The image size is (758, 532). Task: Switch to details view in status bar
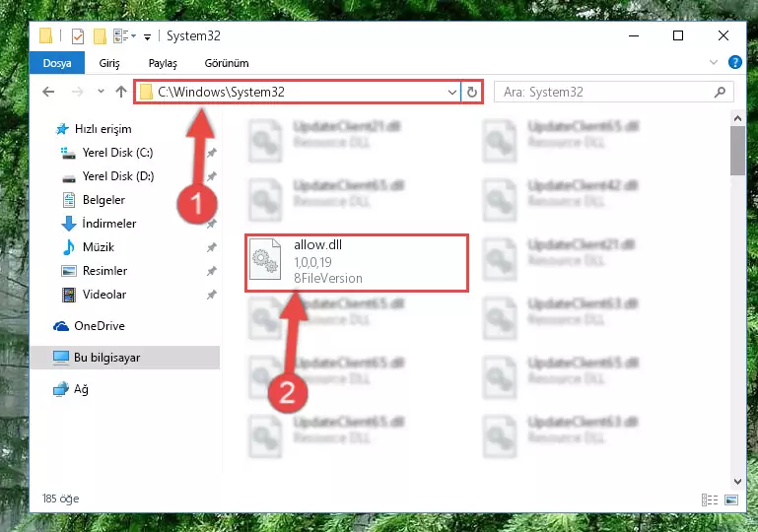pos(709,499)
